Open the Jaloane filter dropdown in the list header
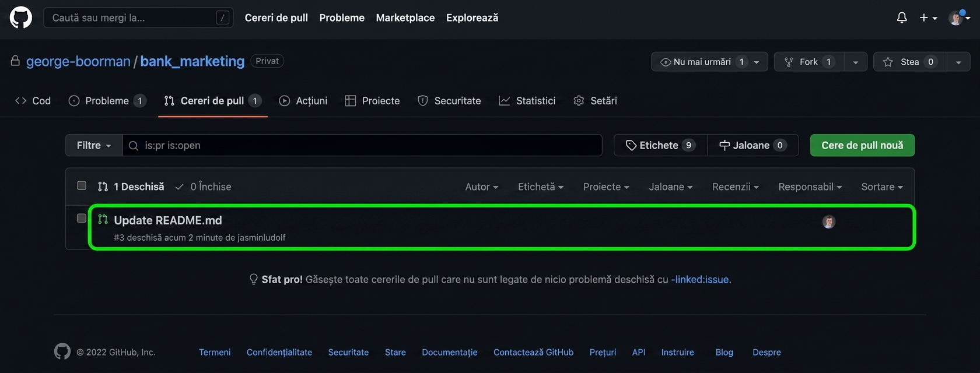980x373 pixels. point(671,186)
